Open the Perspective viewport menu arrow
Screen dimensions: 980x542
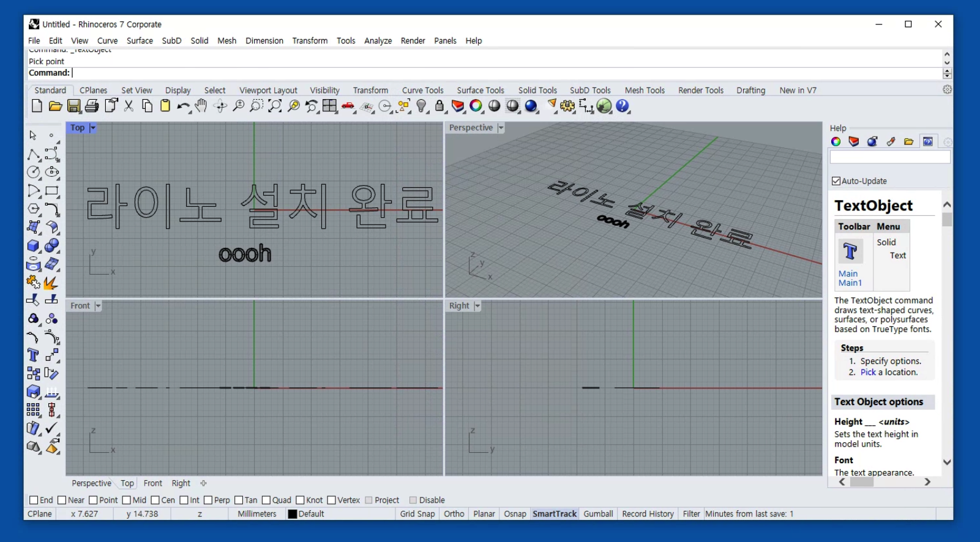[501, 128]
